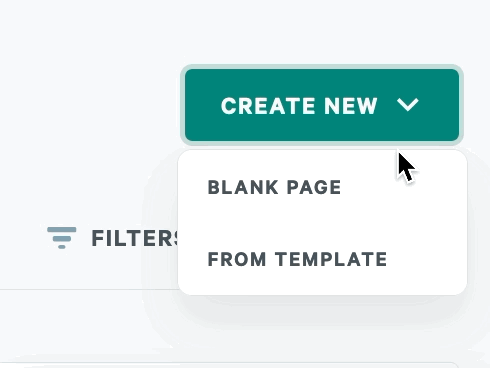
Task: Close the dropdown via the white chevron arrow
Action: [x=408, y=105]
